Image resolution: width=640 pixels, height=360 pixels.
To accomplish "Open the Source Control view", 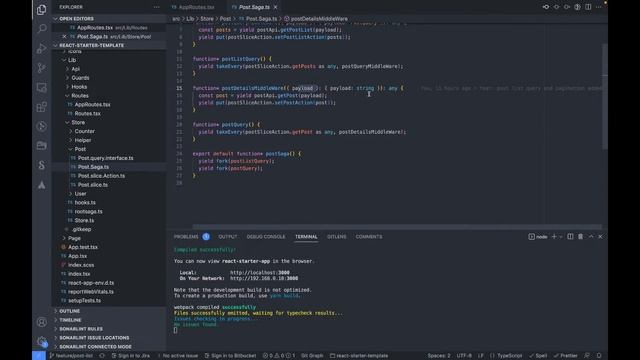I will tap(42, 68).
